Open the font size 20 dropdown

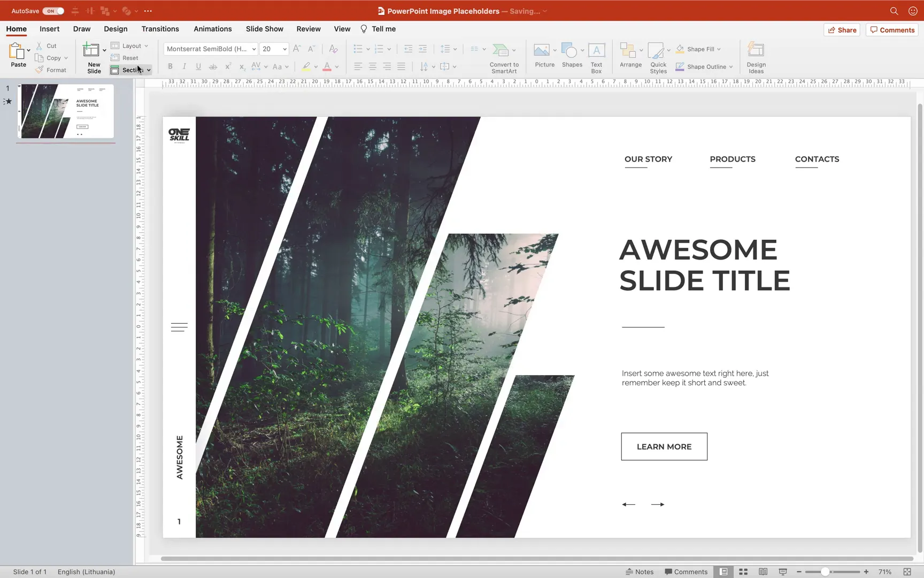(284, 49)
